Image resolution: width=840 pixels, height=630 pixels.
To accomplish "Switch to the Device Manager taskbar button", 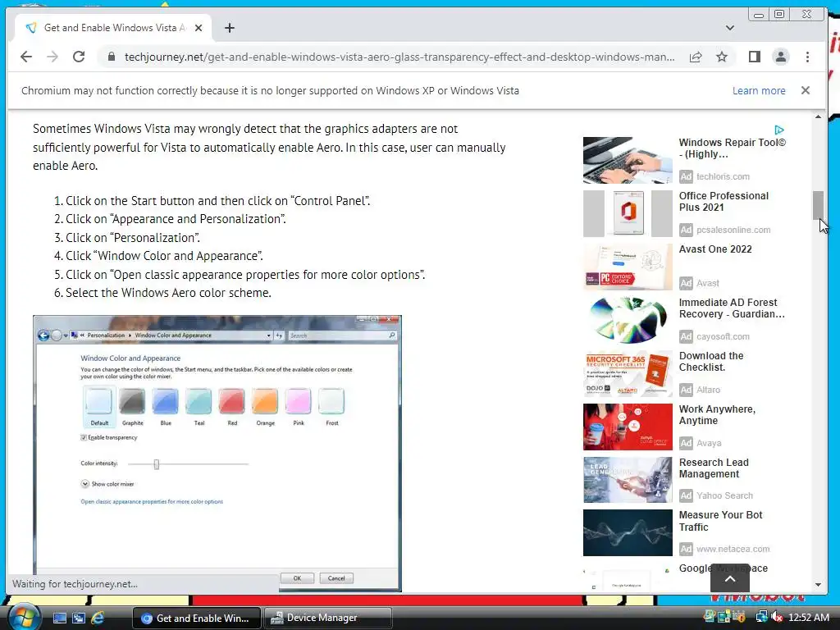I will pyautogui.click(x=327, y=618).
